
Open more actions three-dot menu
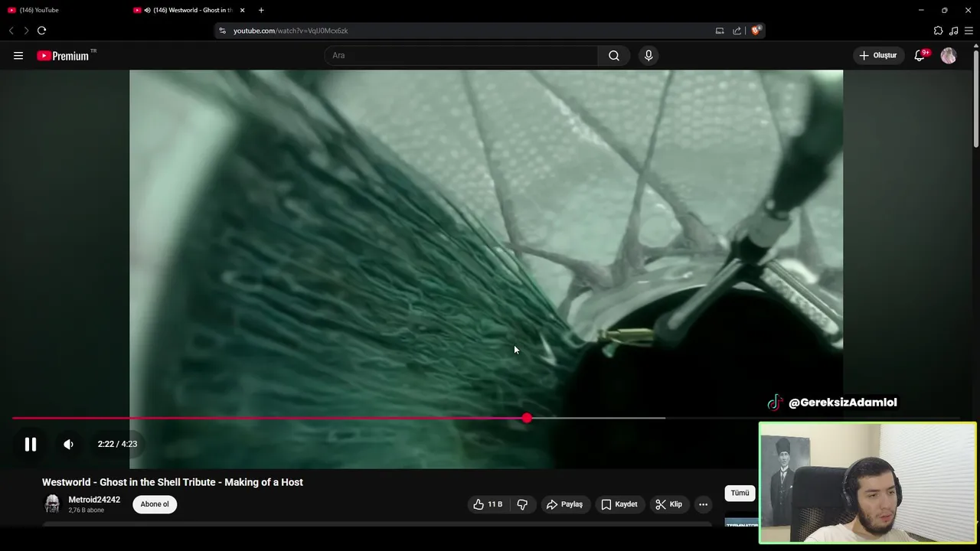[x=703, y=504]
